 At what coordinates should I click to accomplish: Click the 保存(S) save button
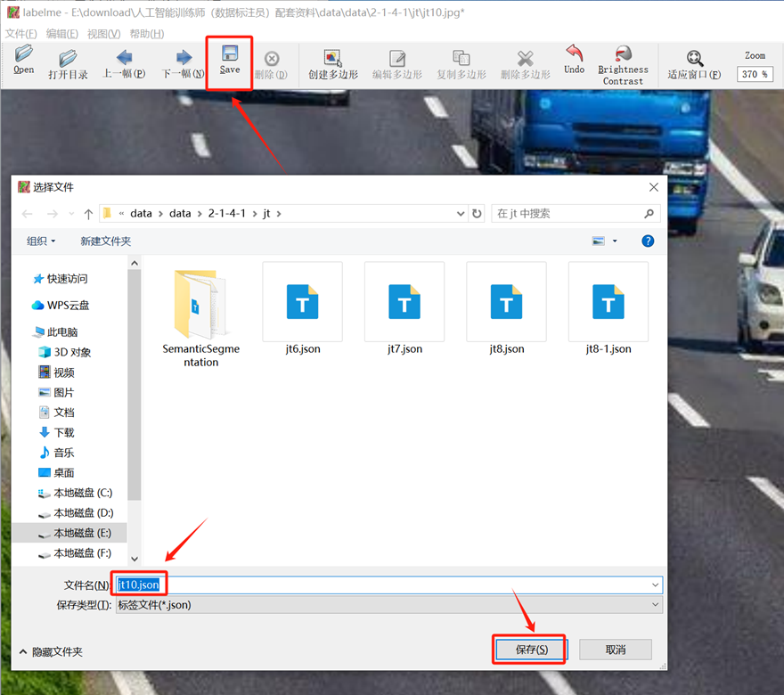tap(532, 650)
